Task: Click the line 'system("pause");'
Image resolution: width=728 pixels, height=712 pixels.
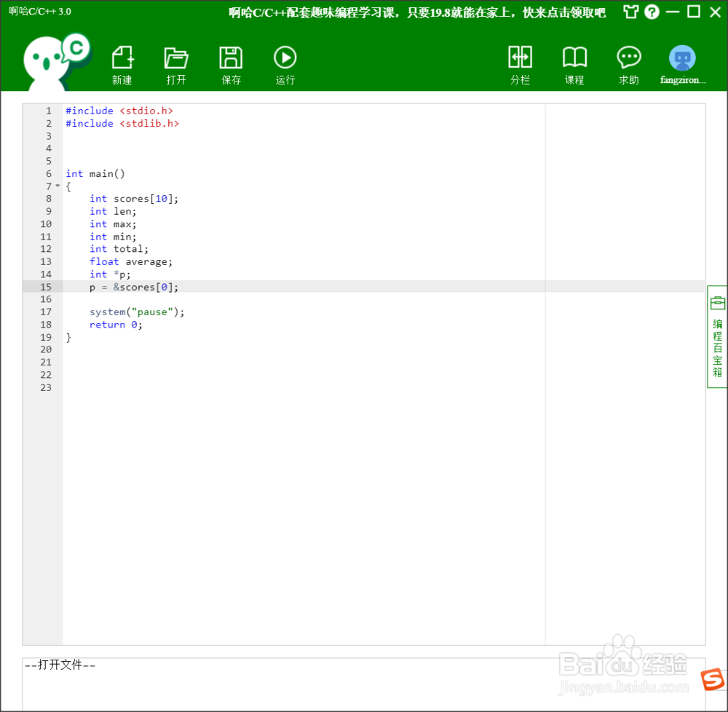Action: [x=137, y=312]
